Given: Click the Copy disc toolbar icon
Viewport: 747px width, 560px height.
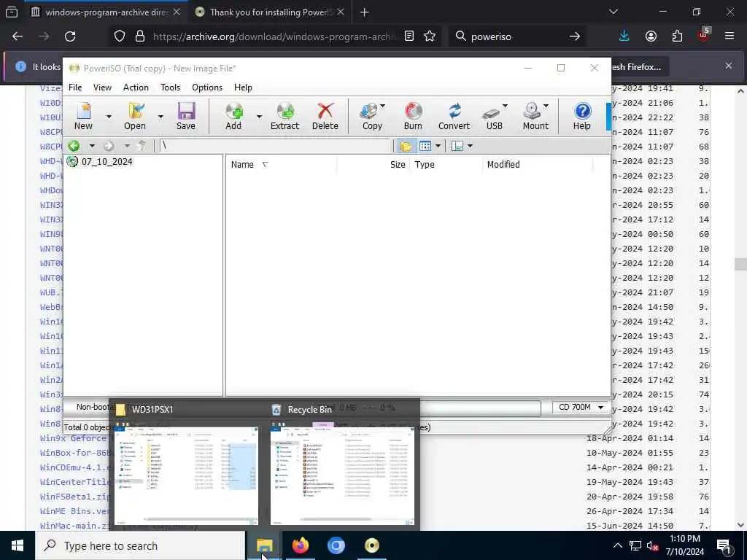Looking at the screenshot, I should [x=370, y=116].
